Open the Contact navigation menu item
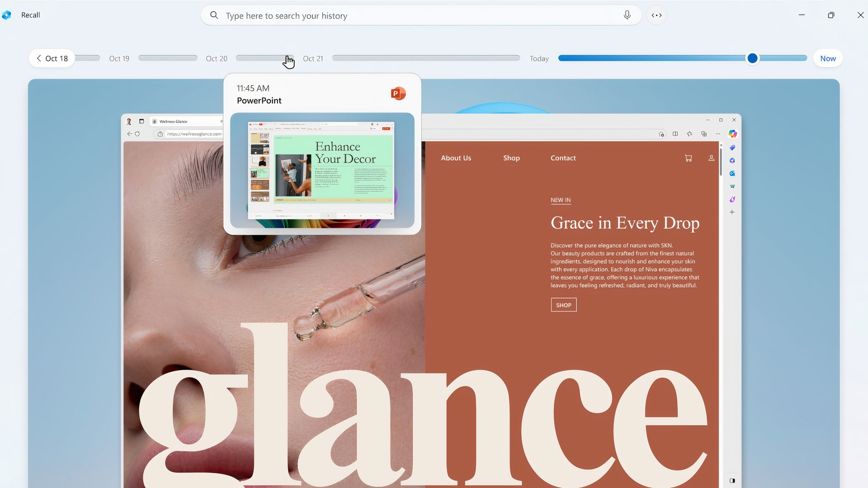Viewport: 868px width, 488px height. click(563, 158)
